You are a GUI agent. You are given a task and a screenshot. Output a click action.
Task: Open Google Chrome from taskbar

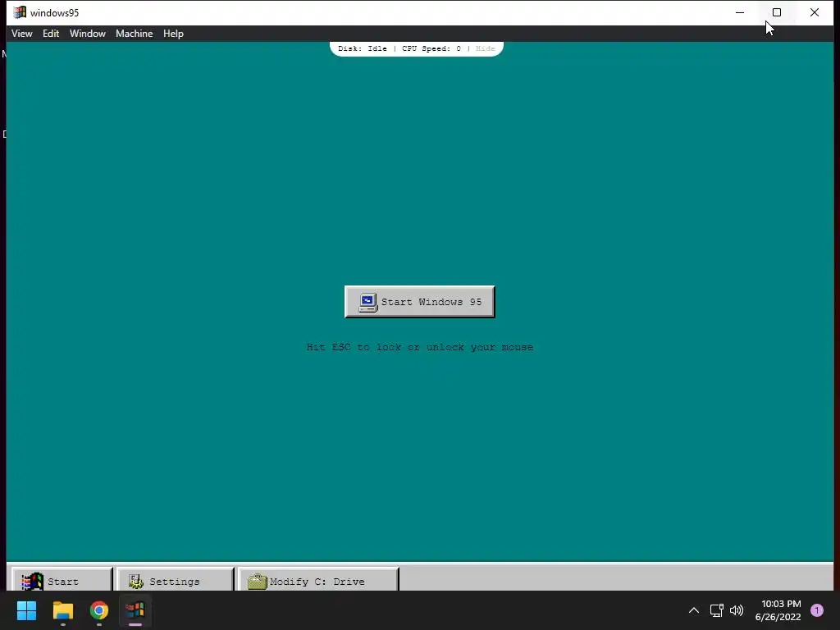[x=99, y=610]
